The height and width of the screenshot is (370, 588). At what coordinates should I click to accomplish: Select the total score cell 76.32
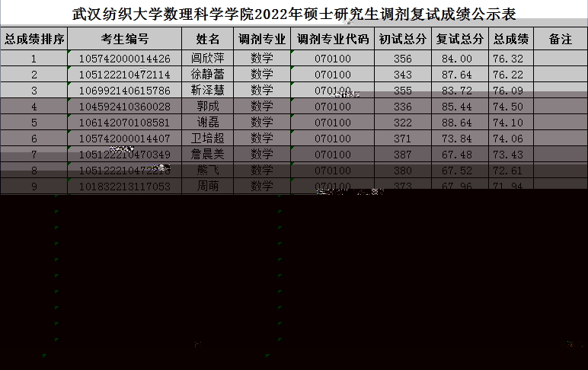point(508,59)
